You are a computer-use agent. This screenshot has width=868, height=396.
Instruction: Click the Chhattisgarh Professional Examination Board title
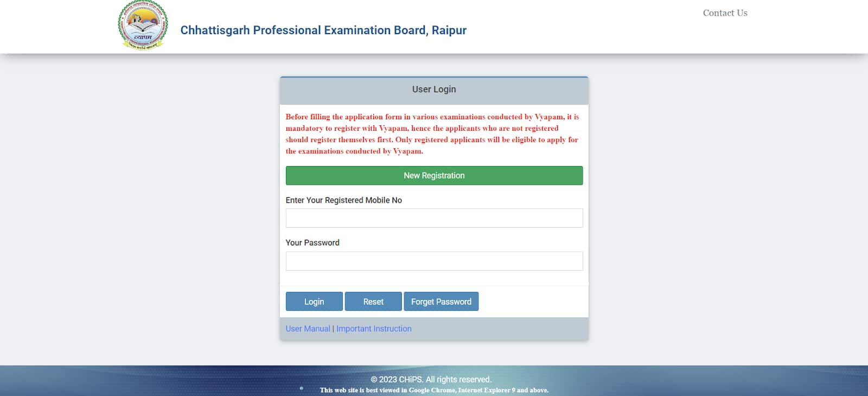click(x=323, y=30)
